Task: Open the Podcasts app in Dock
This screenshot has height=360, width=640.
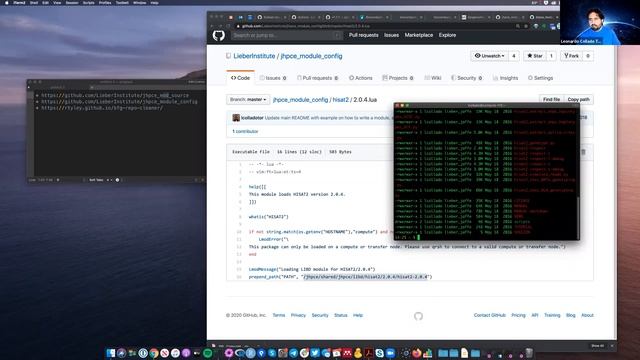Action: tap(186, 353)
